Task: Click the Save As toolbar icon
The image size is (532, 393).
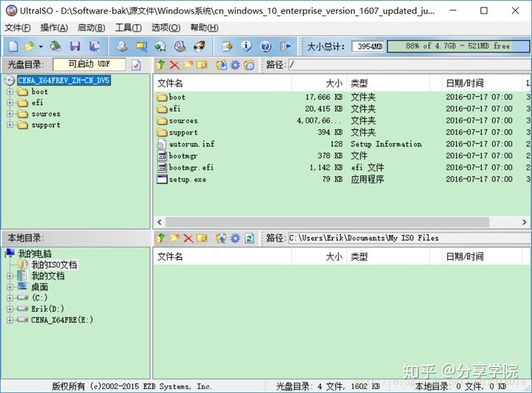Action: coord(95,46)
